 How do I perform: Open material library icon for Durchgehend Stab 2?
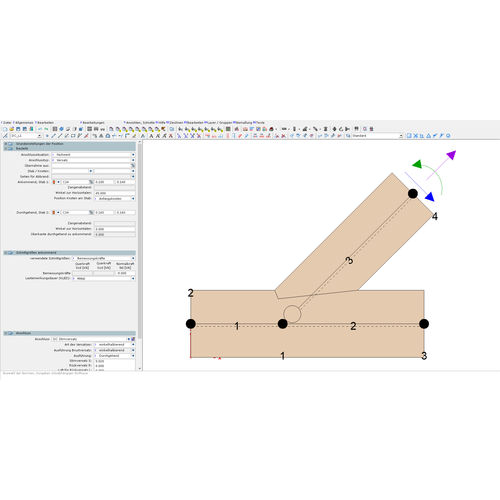click(x=91, y=212)
